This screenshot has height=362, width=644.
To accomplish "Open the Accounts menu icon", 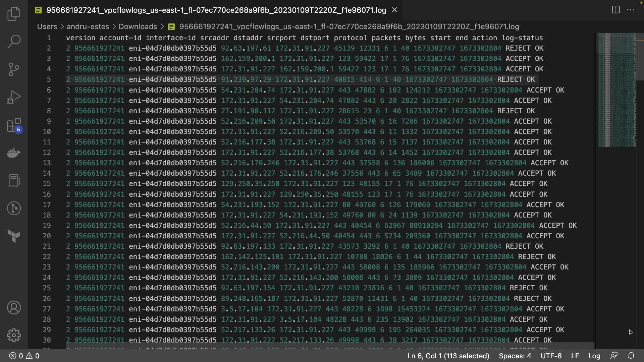I will (x=14, y=308).
